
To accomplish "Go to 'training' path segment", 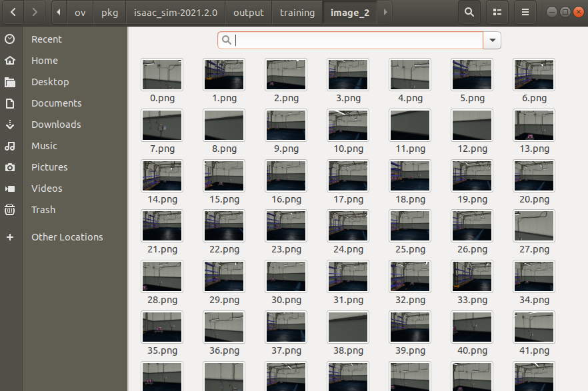I will click(x=297, y=13).
